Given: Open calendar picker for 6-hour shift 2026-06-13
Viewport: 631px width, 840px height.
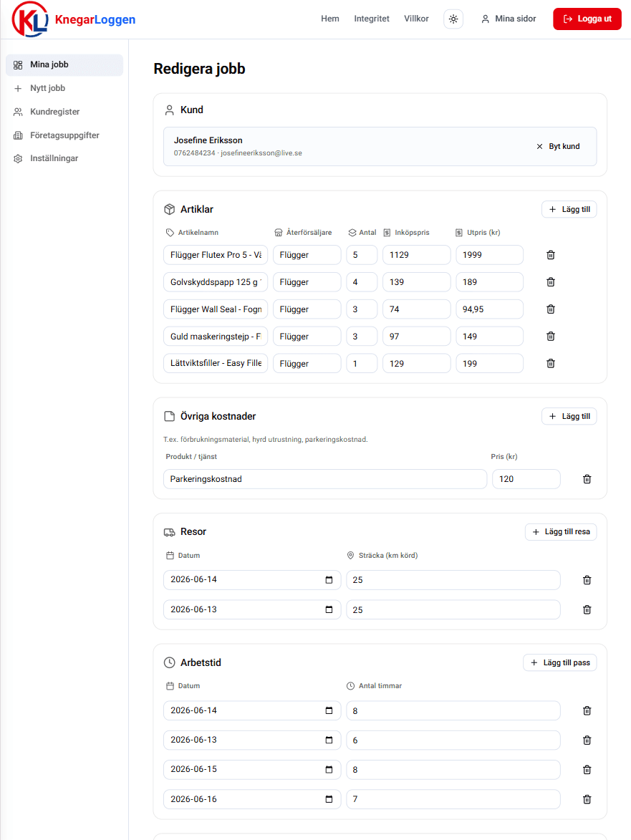Looking at the screenshot, I should [x=329, y=740].
